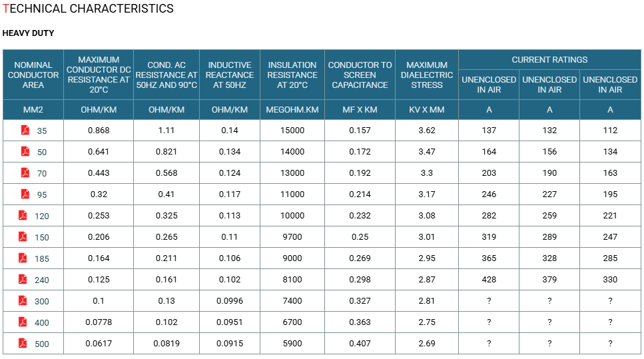Image resolution: width=644 pixels, height=359 pixels.
Task: Open the PDF icon for 185 mm2
Action: tap(23, 258)
